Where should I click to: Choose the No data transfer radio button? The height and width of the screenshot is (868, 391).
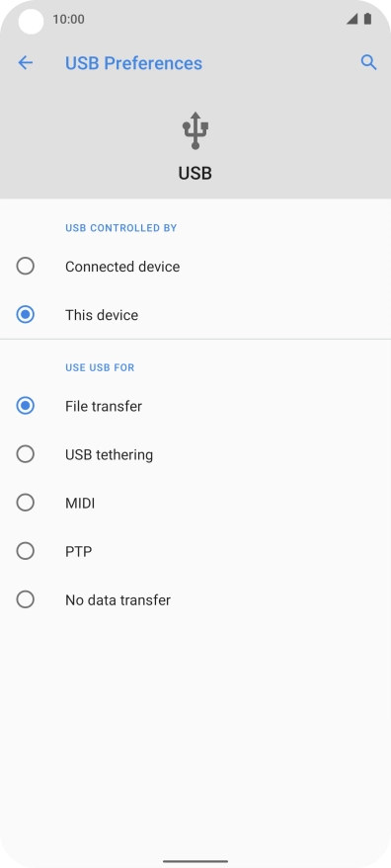click(26, 599)
